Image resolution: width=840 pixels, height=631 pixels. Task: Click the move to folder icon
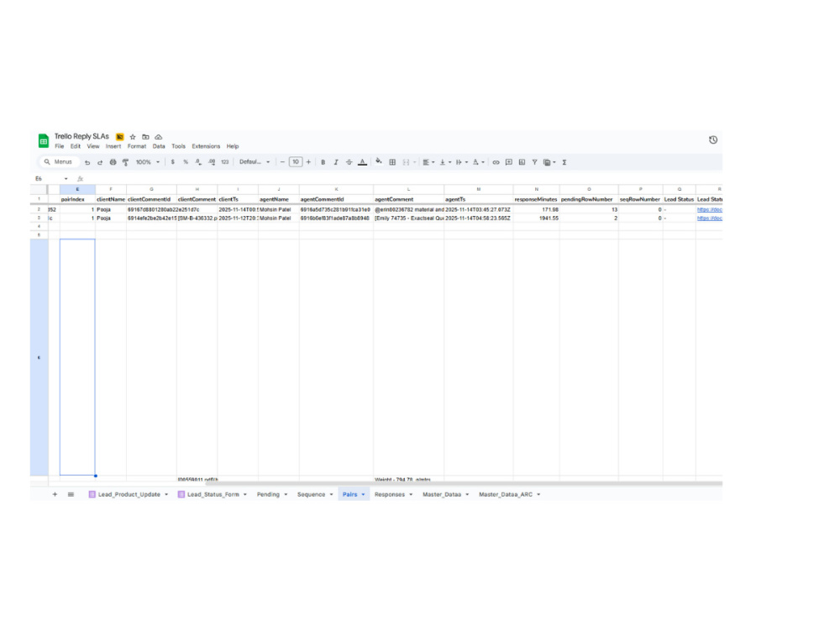pos(145,137)
